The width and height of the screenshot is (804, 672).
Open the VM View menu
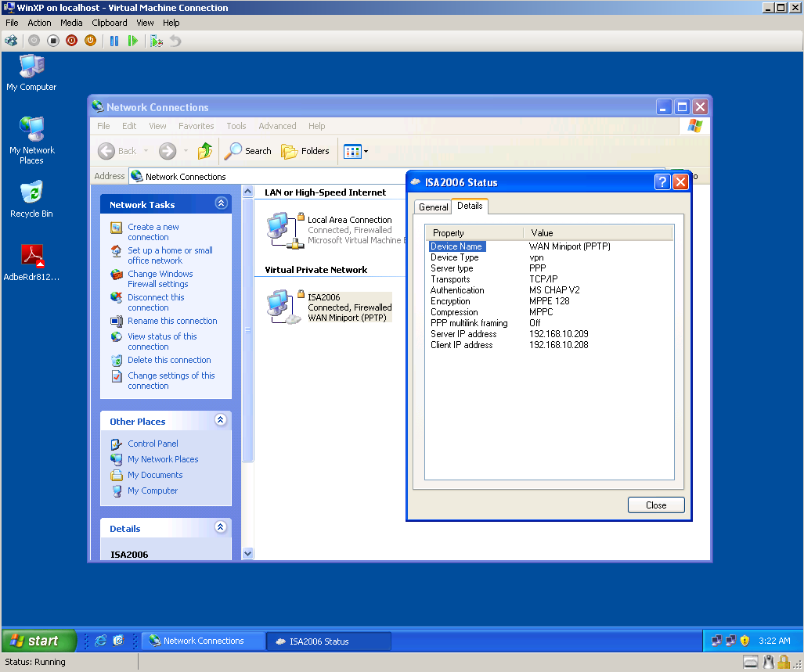[x=145, y=23]
